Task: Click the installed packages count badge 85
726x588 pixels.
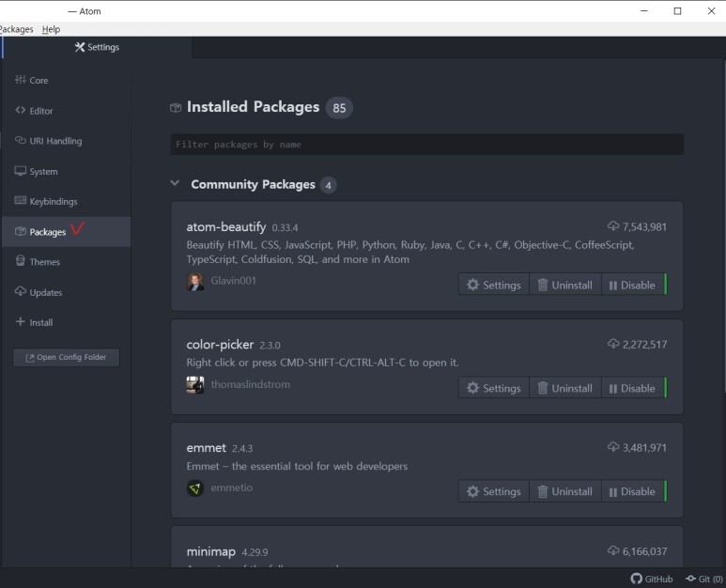Action: 339,108
